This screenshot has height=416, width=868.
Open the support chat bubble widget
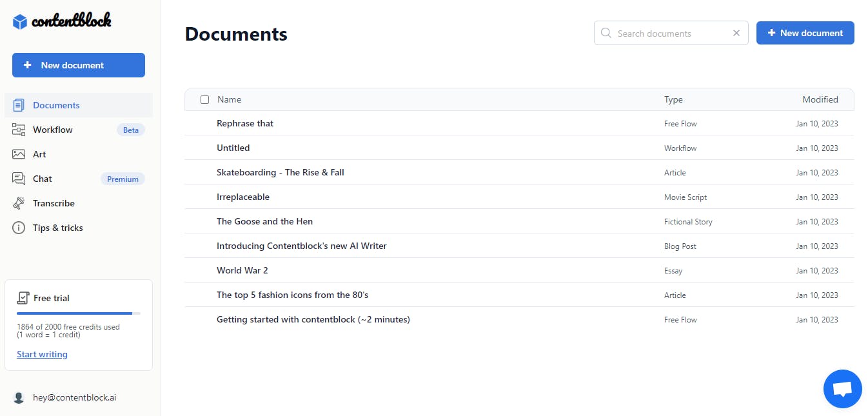click(842, 389)
